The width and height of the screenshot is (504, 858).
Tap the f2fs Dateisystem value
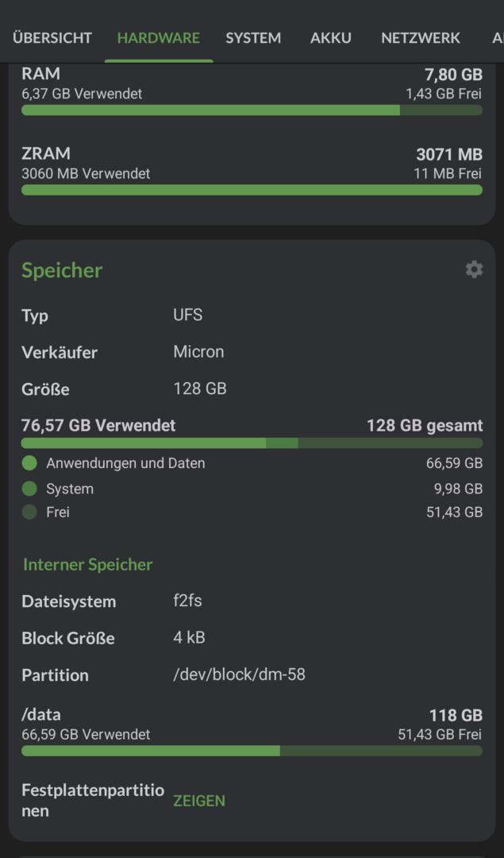pyautogui.click(x=187, y=601)
